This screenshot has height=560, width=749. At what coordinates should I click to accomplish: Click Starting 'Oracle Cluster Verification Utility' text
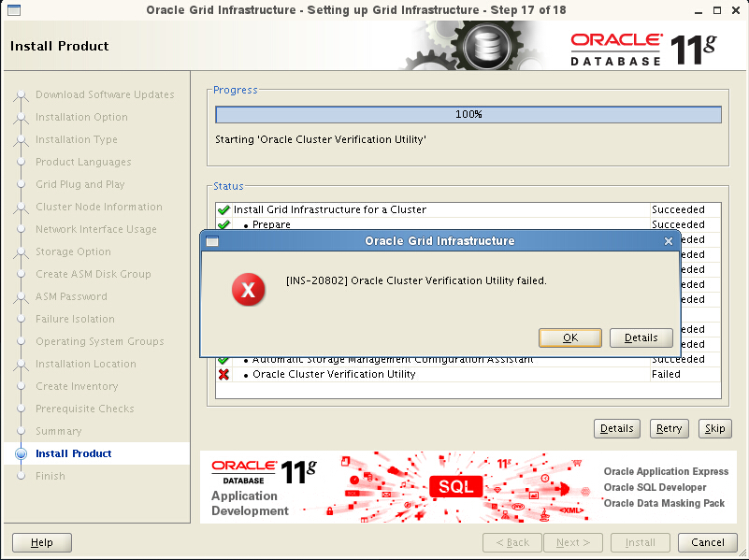(321, 139)
